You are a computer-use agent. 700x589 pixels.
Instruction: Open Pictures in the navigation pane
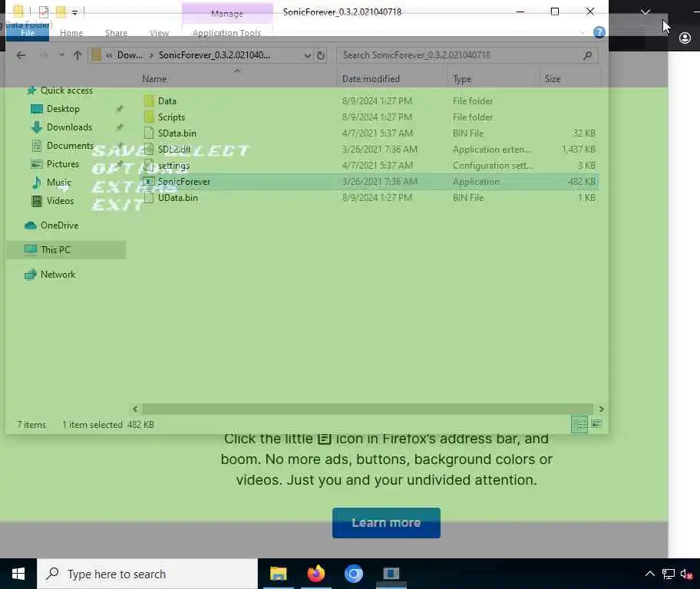[62, 164]
